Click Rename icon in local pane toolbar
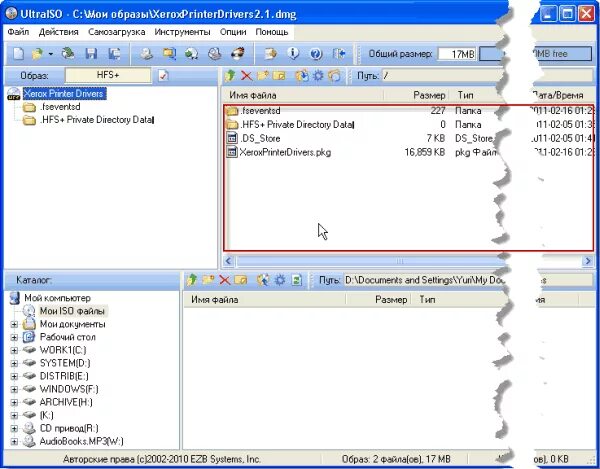The height and width of the screenshot is (469, 600). point(241,280)
